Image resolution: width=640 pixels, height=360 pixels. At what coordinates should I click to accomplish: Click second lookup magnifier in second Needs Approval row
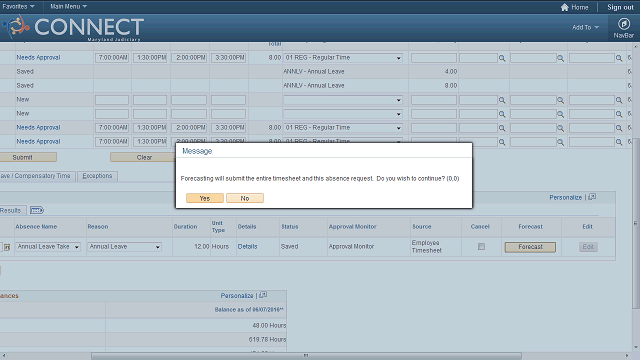coord(560,128)
